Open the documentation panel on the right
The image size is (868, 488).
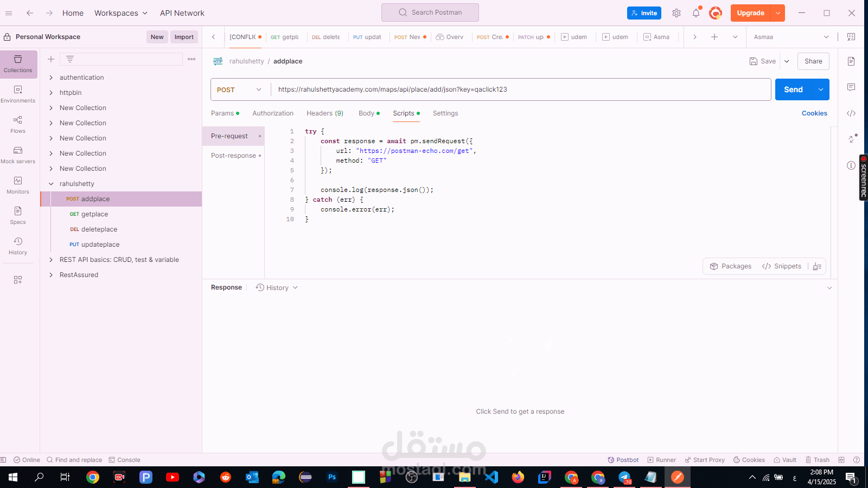851,61
